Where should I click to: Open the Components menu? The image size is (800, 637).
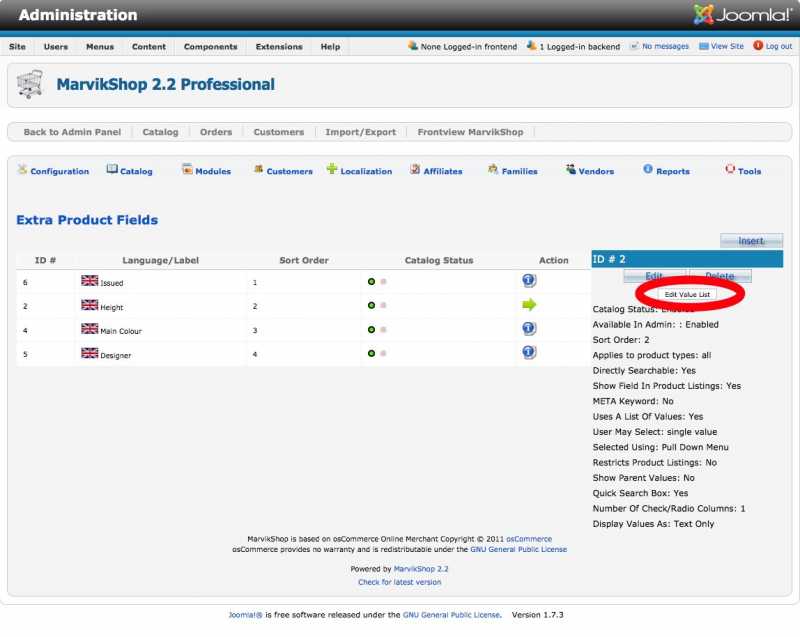(x=211, y=46)
